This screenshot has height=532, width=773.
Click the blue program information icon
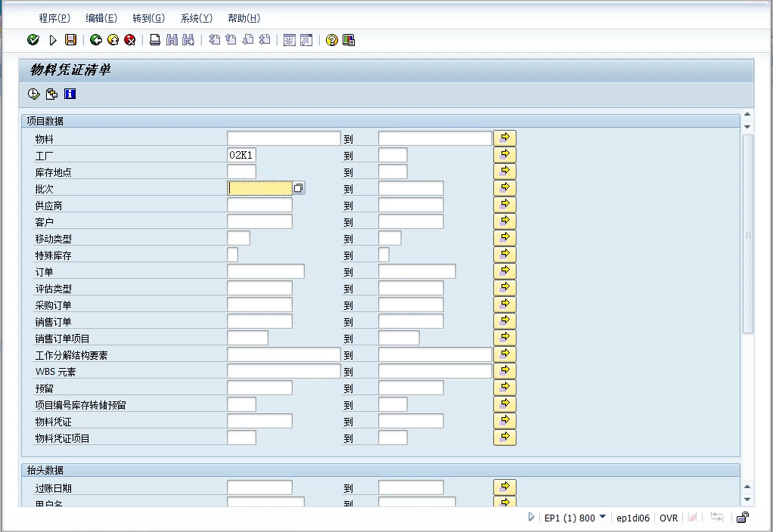click(70, 94)
